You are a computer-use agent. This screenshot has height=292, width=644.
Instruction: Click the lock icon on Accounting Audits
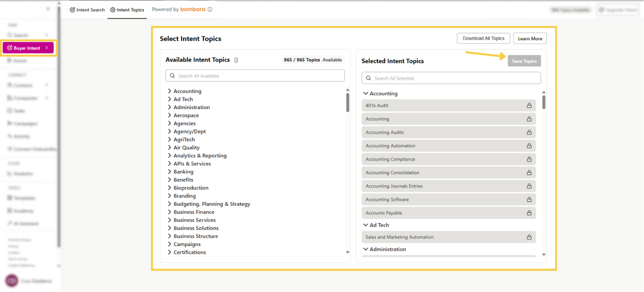coord(529,132)
